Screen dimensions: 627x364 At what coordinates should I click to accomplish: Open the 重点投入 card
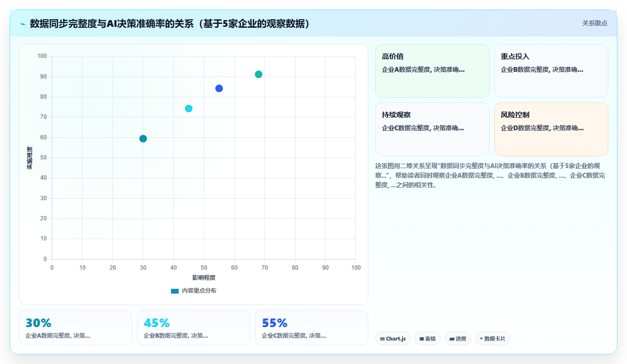551,71
